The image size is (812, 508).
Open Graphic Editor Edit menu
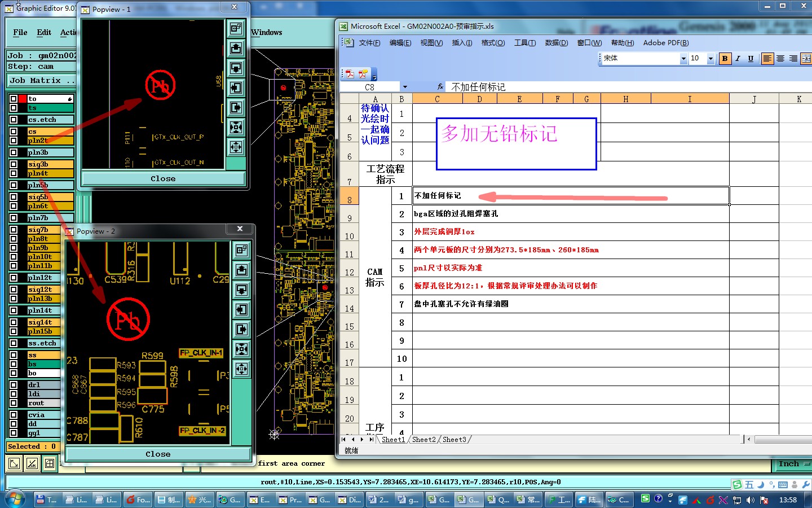click(44, 32)
